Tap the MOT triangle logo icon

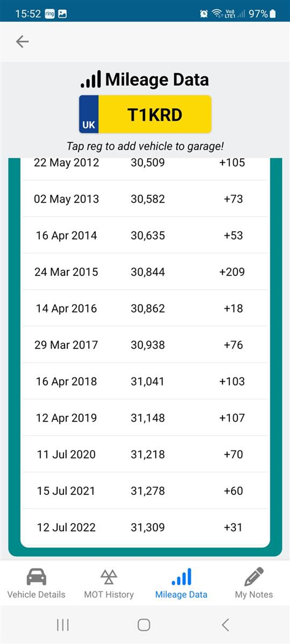pyautogui.click(x=109, y=577)
